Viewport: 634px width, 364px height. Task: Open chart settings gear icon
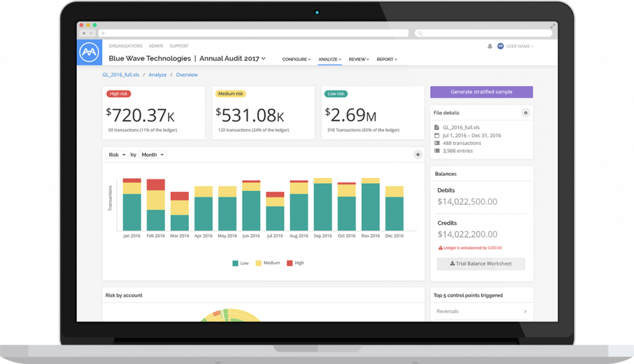418,155
